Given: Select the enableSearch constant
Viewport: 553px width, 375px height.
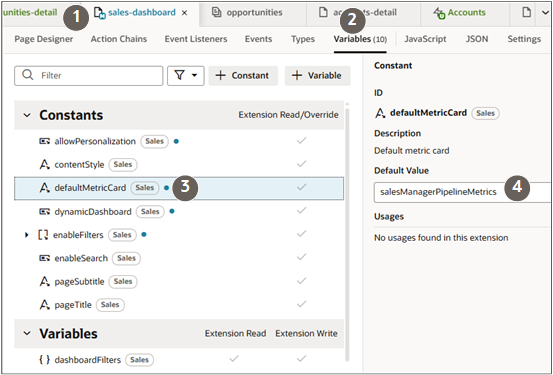Looking at the screenshot, I should click(x=81, y=258).
